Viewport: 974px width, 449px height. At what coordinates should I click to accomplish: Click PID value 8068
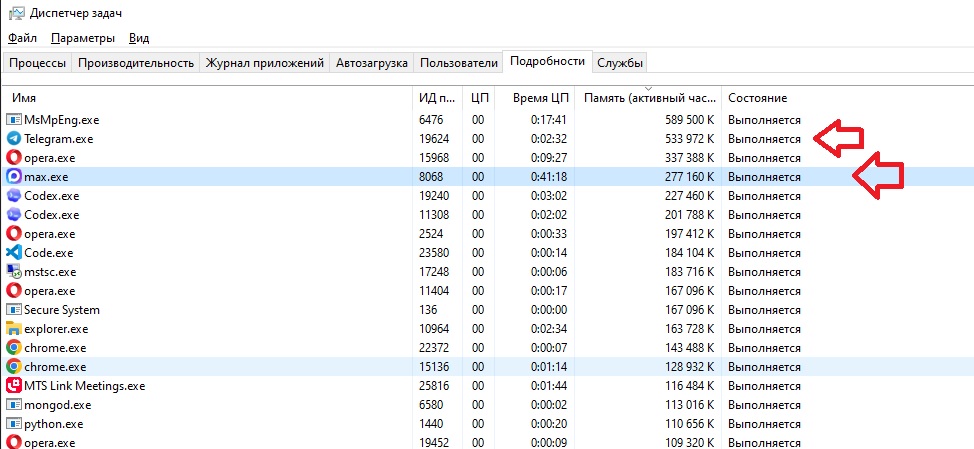point(431,177)
